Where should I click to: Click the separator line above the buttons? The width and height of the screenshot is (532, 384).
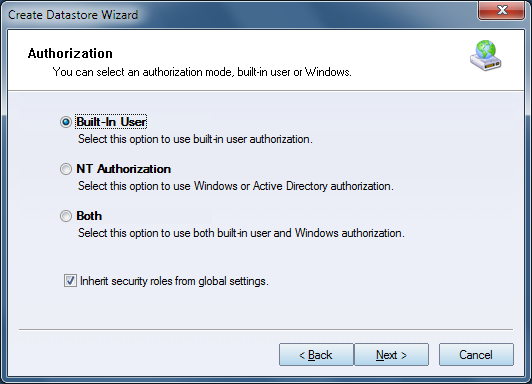[x=266, y=329]
